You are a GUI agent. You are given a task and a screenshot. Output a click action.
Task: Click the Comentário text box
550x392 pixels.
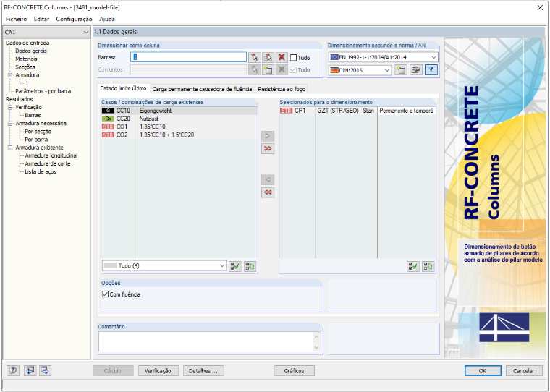coord(206,342)
